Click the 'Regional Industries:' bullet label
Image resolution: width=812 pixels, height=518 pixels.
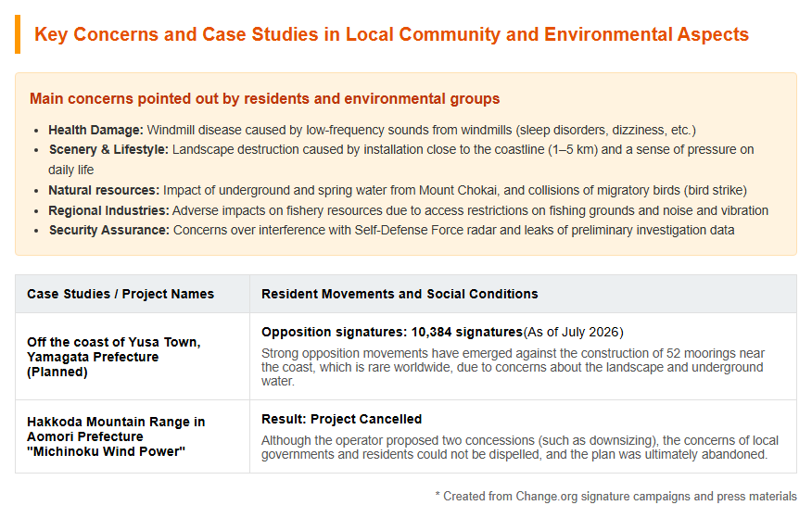(108, 210)
